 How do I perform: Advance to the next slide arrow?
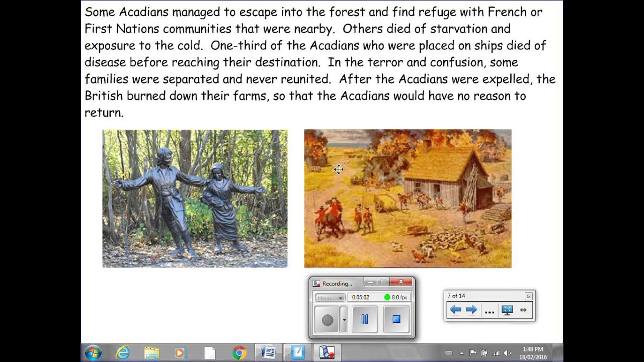[x=471, y=310]
